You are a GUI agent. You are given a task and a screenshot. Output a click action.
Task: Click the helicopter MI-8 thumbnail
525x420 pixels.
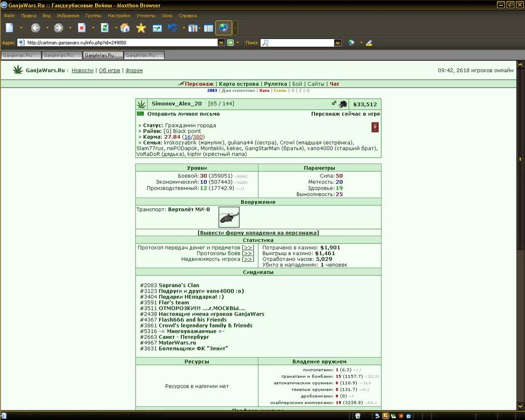(229, 217)
